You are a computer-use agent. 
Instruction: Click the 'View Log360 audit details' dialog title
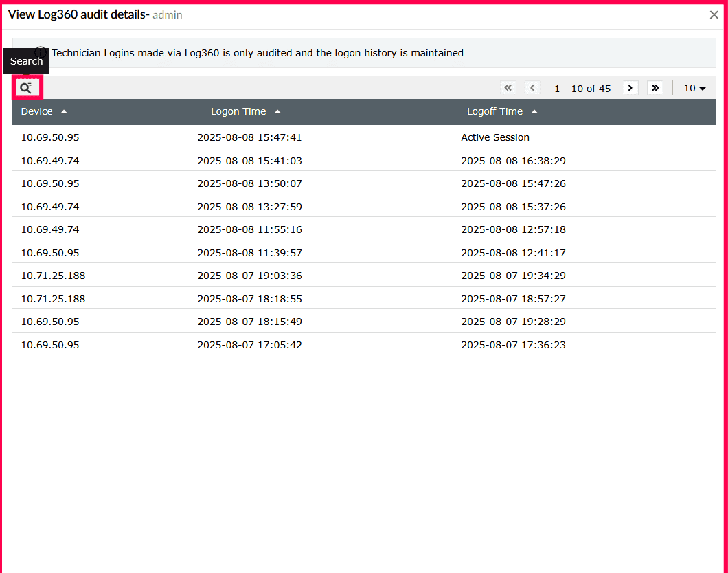tap(78, 14)
